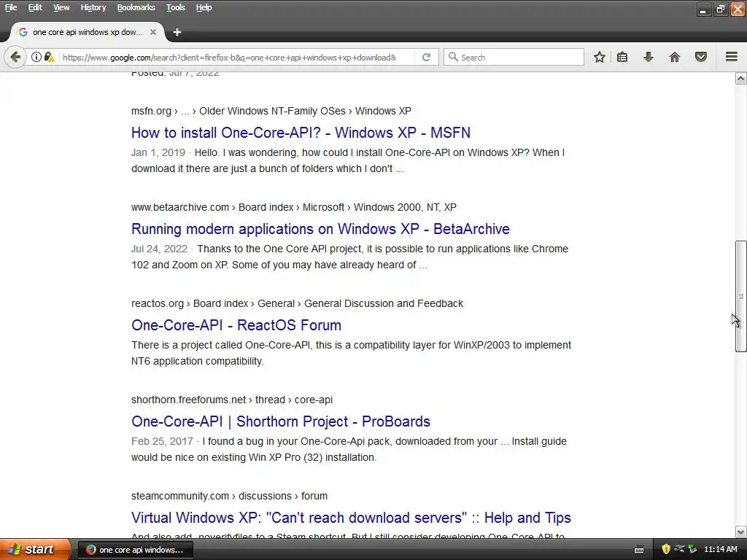747x560 pixels.
Task: Open the View menu
Action: coord(61,7)
